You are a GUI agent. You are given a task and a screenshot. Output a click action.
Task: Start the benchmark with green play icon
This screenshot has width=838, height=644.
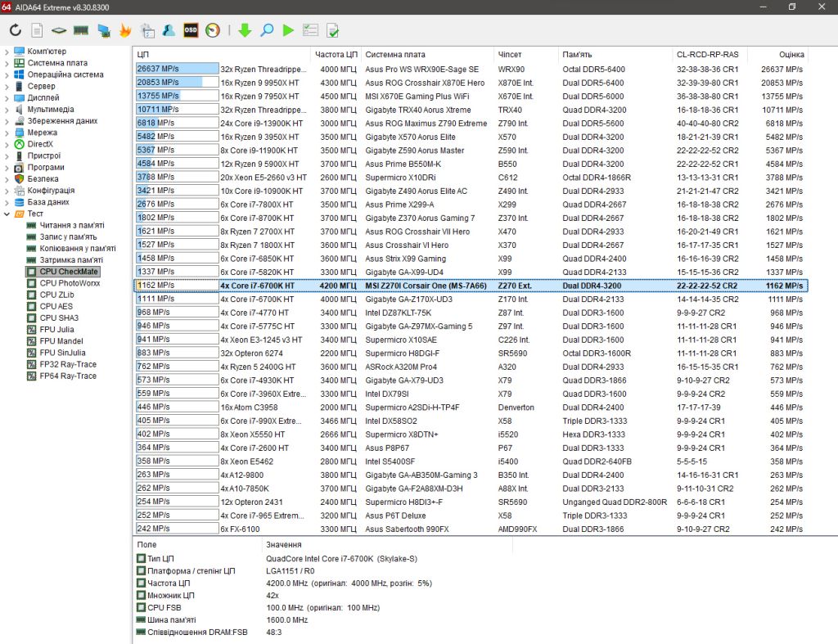click(288, 30)
